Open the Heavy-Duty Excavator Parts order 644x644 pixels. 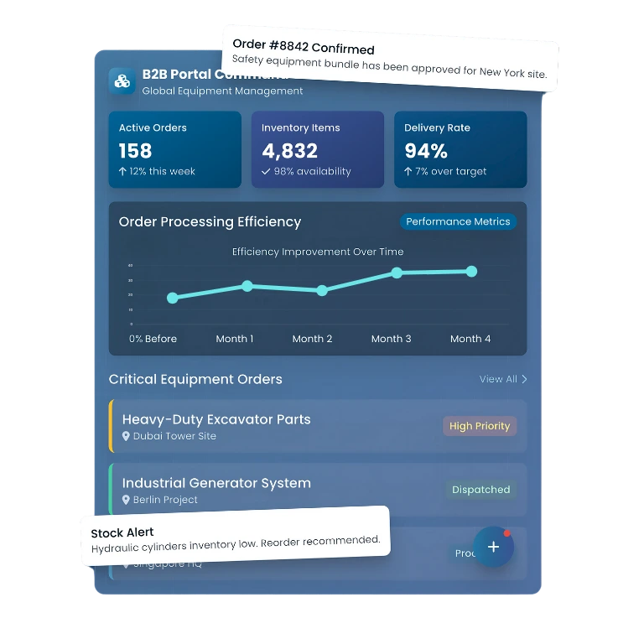click(x=318, y=426)
